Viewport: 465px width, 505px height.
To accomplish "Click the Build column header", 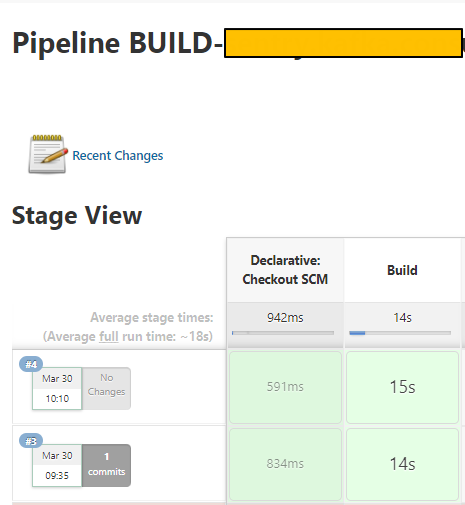I will (402, 270).
